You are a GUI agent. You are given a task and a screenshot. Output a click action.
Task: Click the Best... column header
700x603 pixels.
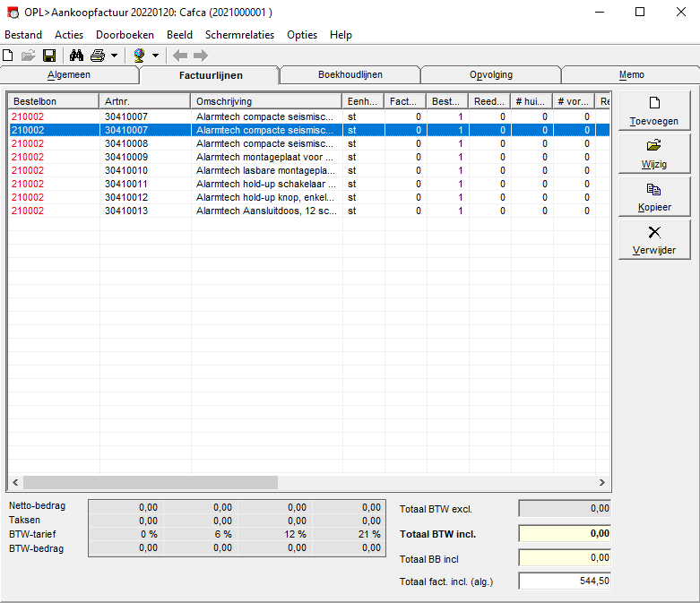(x=447, y=101)
